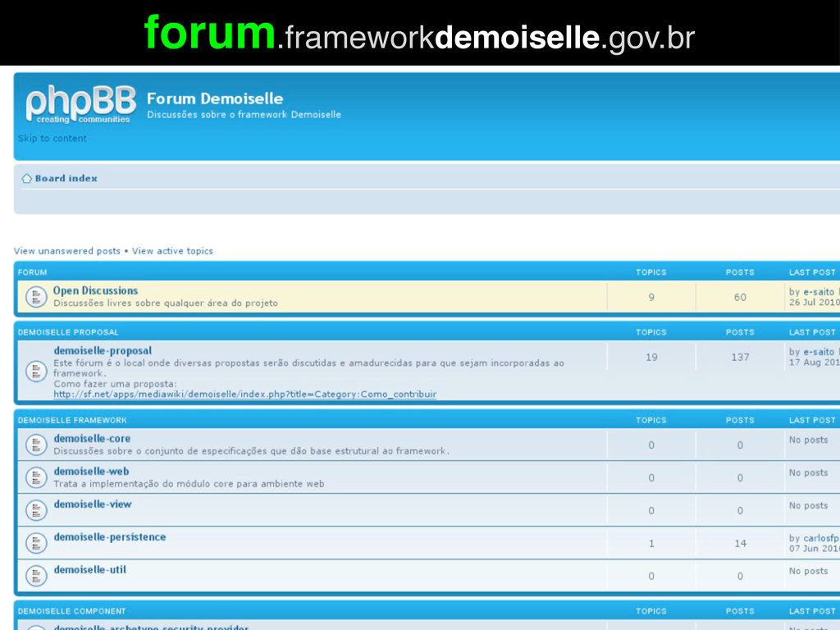The image size is (840, 630).
Task: Click the demoiselle-core forum icon
Action: tap(36, 445)
